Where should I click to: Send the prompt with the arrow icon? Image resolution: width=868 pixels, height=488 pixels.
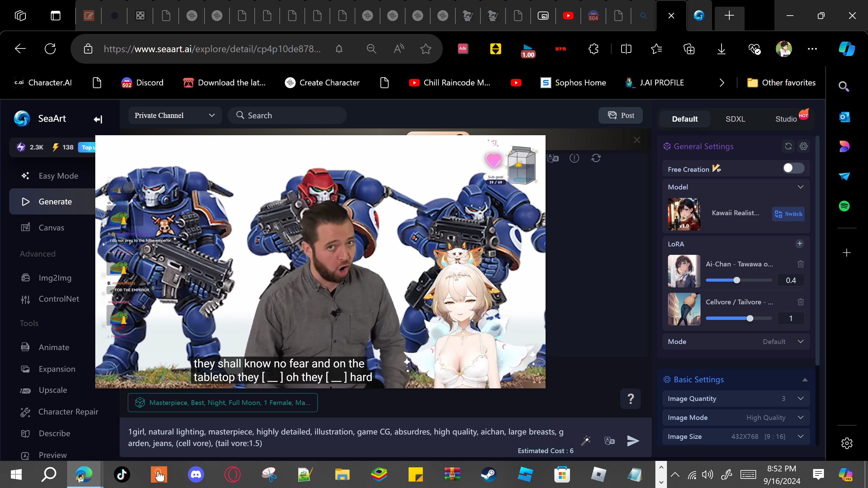[633, 441]
